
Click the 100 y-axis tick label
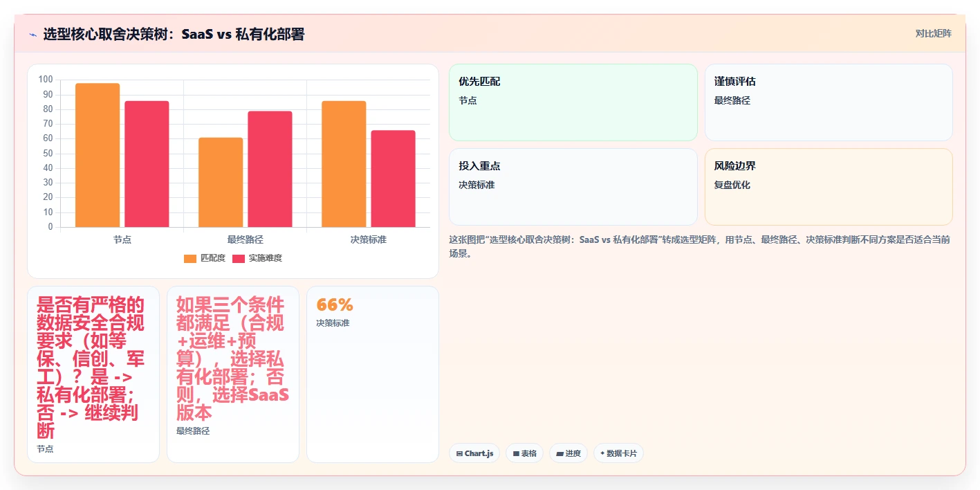46,80
